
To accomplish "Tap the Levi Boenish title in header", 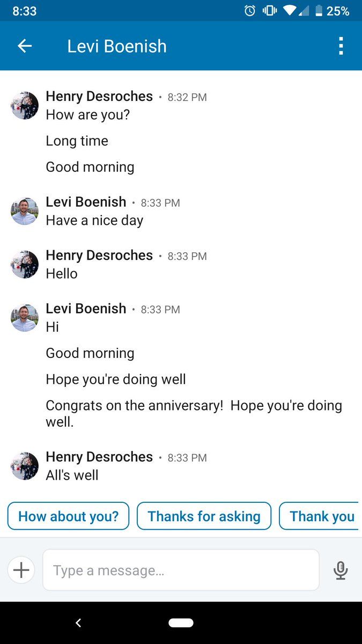I will click(x=117, y=46).
